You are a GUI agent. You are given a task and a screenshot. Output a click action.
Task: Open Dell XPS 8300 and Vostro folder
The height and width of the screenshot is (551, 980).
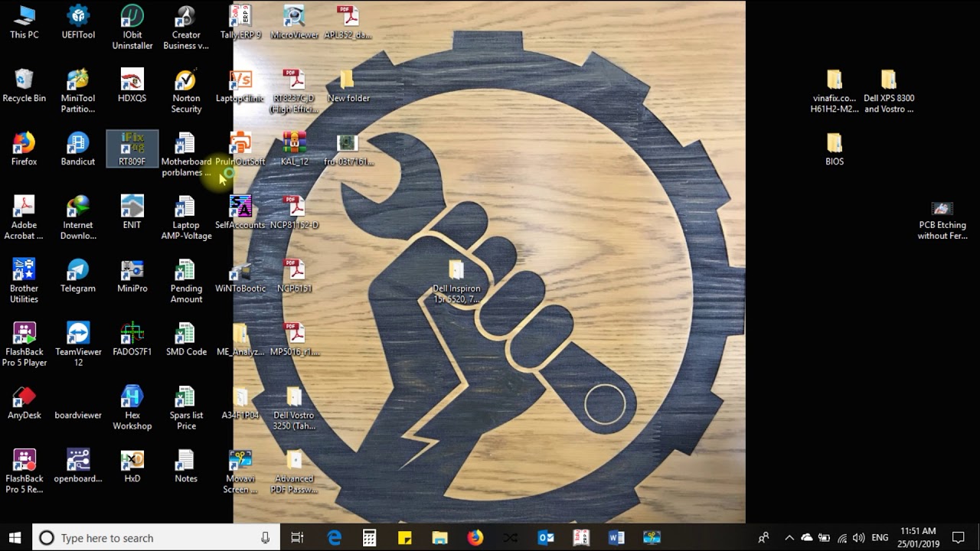coord(889,91)
